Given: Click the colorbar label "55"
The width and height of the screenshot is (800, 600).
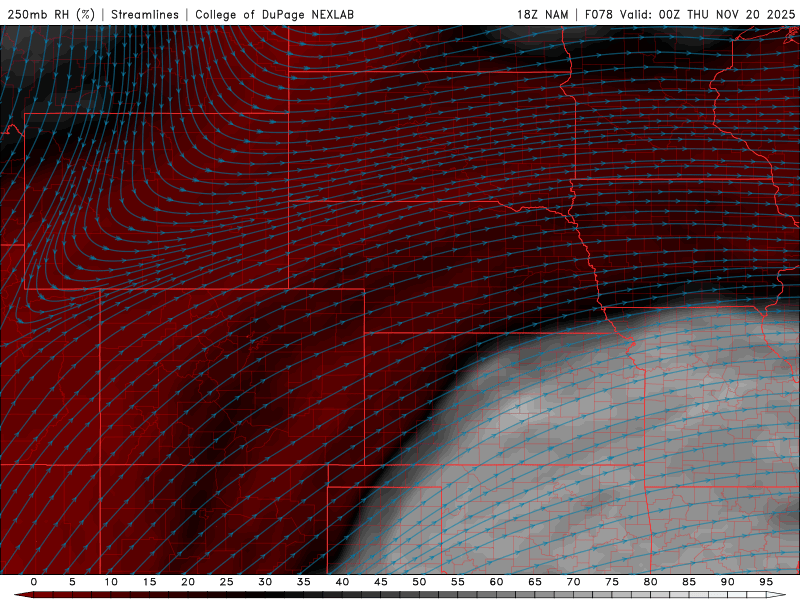Looking at the screenshot, I should coord(458,582).
